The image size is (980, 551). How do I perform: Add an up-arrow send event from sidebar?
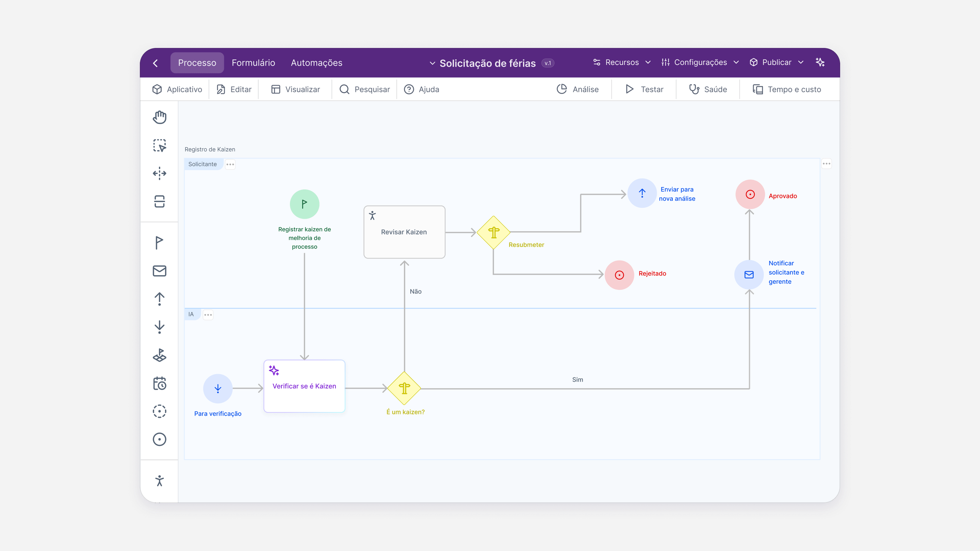[x=159, y=299]
